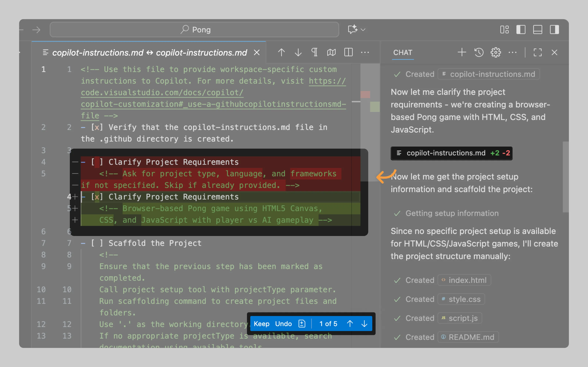
Task: Expand Copilot sparkle dropdown chevron in title bar
Action: pos(363,30)
